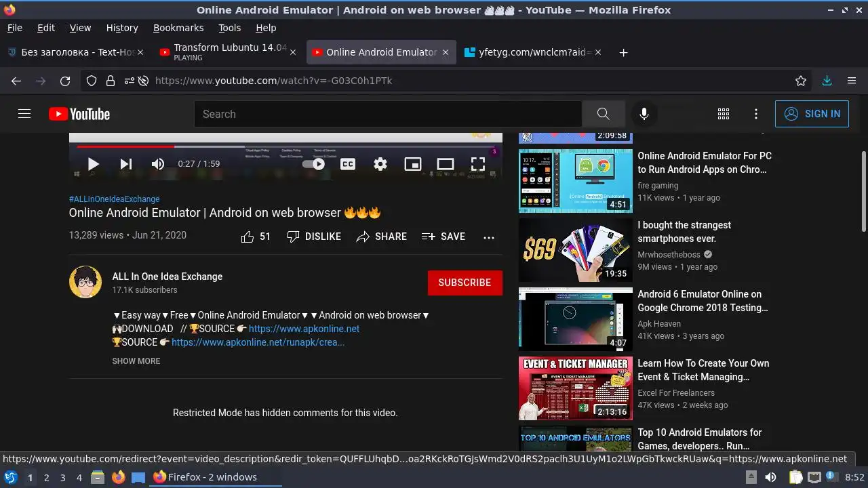Play the video with the play button
This screenshot has height=488, width=868.
coord(94,164)
